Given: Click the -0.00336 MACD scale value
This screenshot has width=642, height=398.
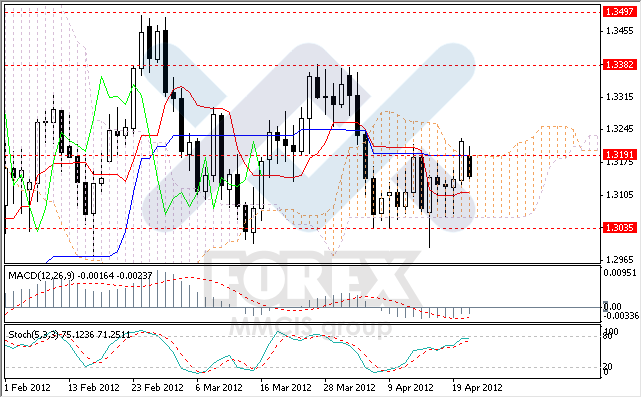Looking at the screenshot, I should click(621, 316).
